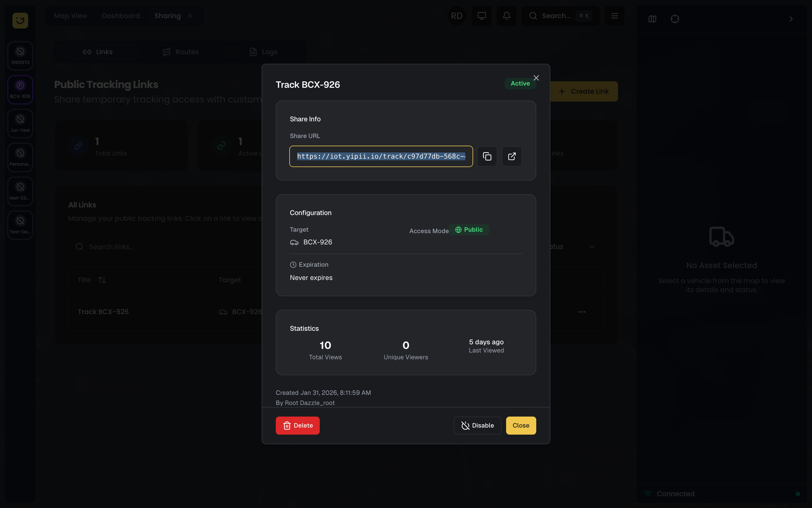The image size is (812, 508).
Task: Click the Total Links card icon
Action: (78, 145)
